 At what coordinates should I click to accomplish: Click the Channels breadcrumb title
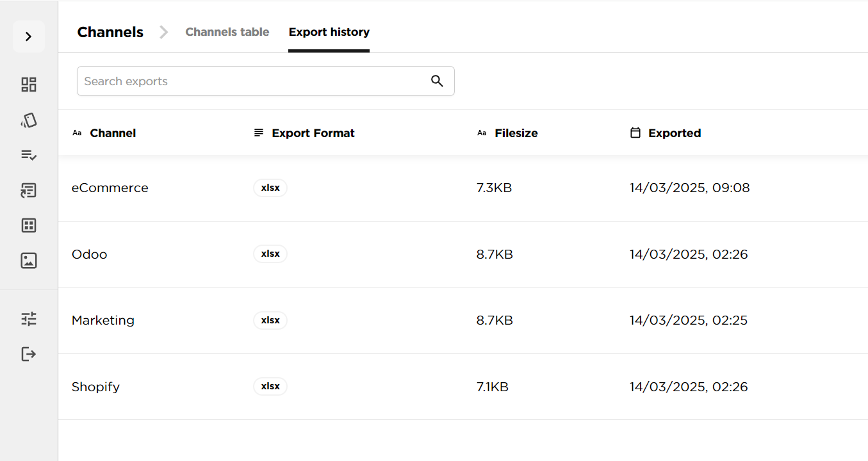pos(110,32)
